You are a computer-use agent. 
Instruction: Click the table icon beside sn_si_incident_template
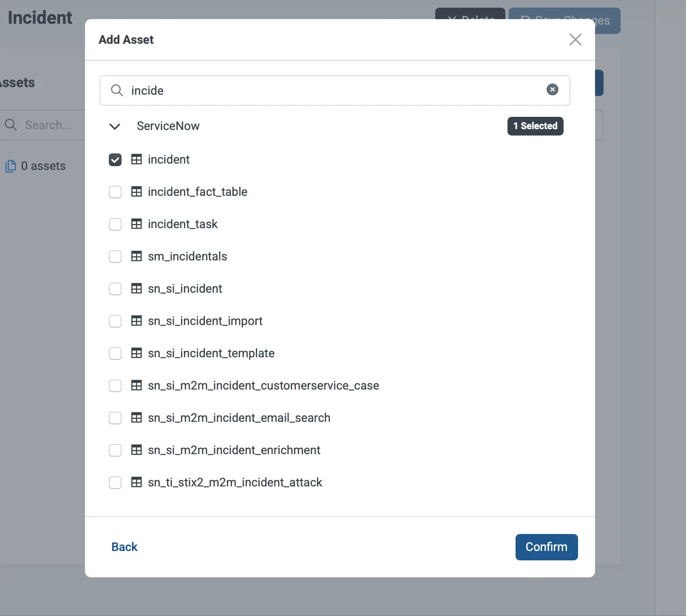[x=136, y=353]
